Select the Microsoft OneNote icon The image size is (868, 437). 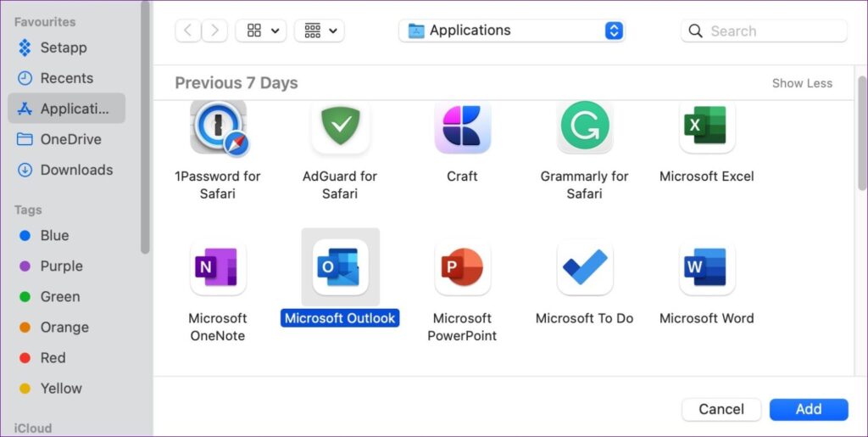coord(218,268)
